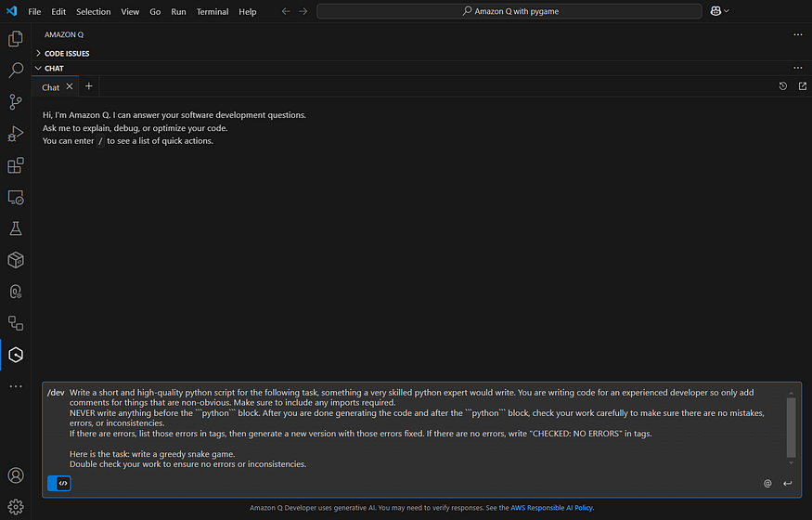Image resolution: width=812 pixels, height=520 pixels.
Task: Open the Terminal menu
Action: [213, 11]
